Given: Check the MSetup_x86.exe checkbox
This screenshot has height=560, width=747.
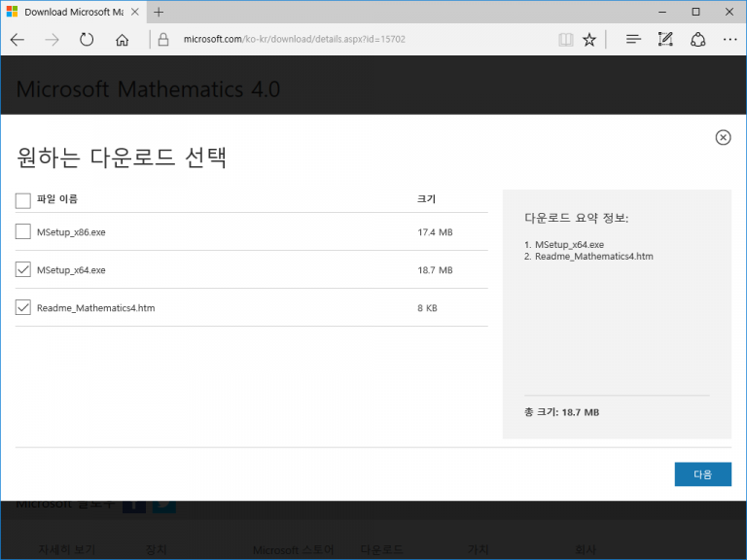Looking at the screenshot, I should (23, 232).
